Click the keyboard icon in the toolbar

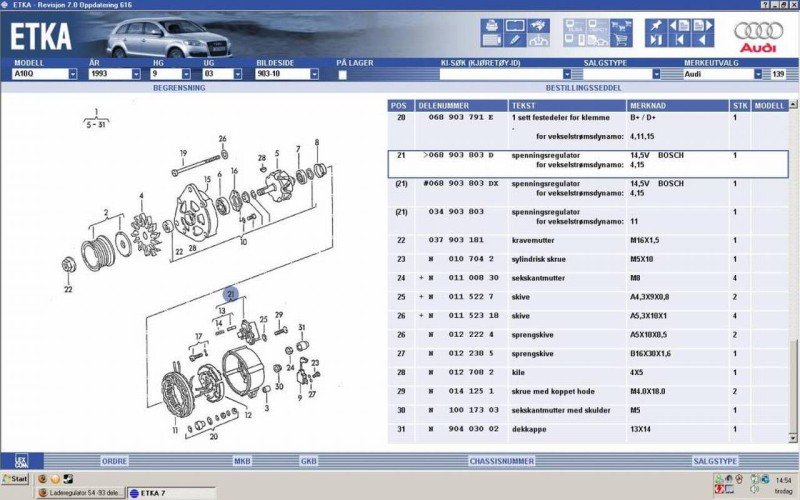(492, 40)
